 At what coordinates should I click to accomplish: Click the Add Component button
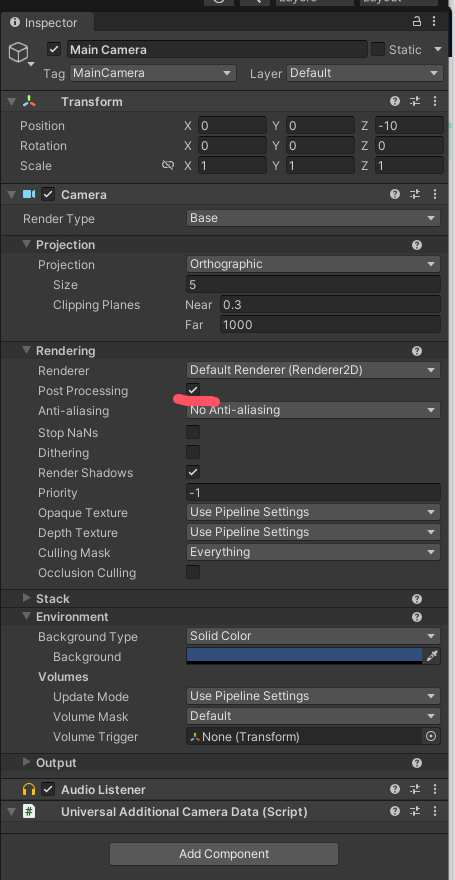(224, 854)
